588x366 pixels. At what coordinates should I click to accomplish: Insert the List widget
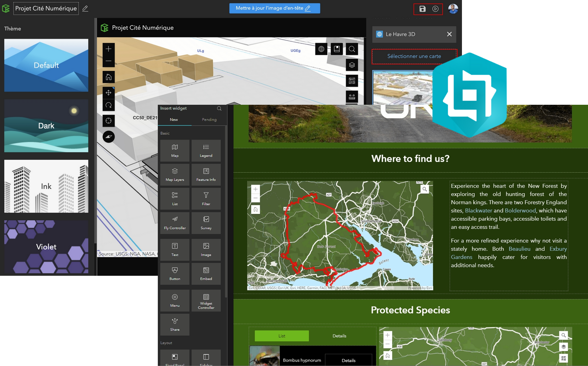[x=175, y=199]
